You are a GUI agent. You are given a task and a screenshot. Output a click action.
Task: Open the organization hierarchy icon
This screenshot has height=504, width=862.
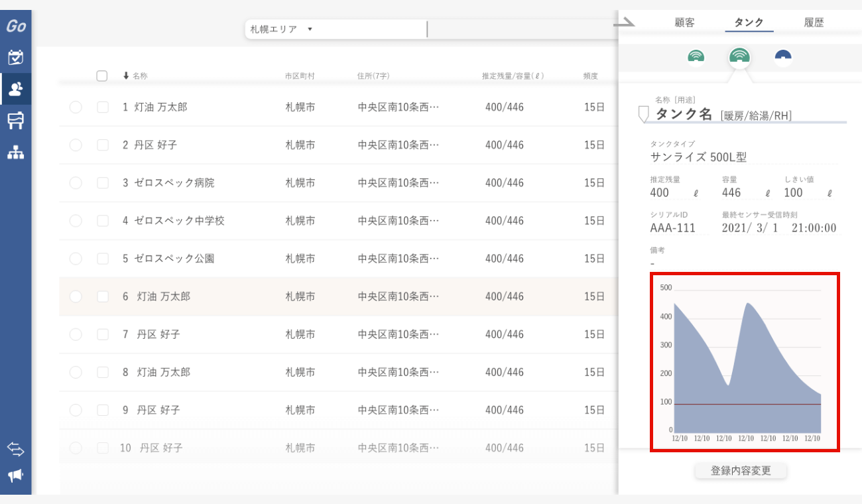click(15, 152)
